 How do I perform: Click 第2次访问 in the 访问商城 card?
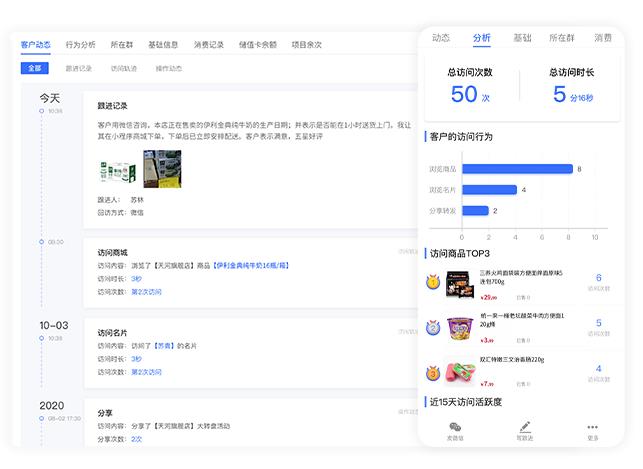pyautogui.click(x=146, y=292)
